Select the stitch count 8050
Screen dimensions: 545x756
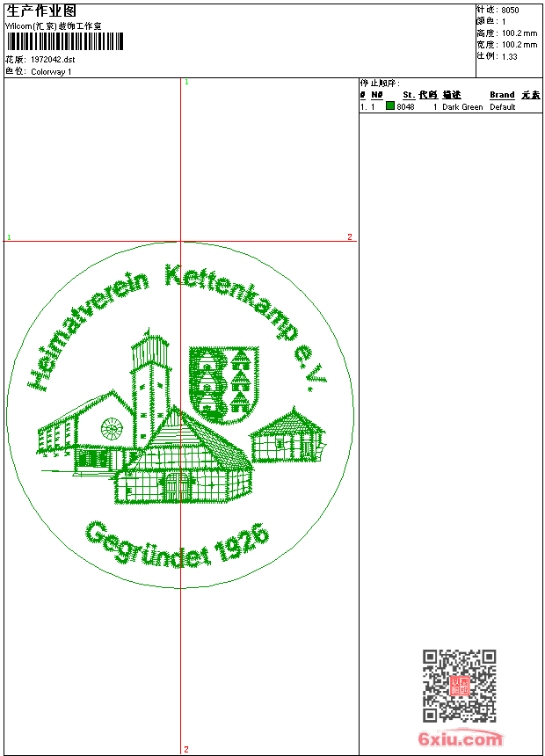click(510, 11)
